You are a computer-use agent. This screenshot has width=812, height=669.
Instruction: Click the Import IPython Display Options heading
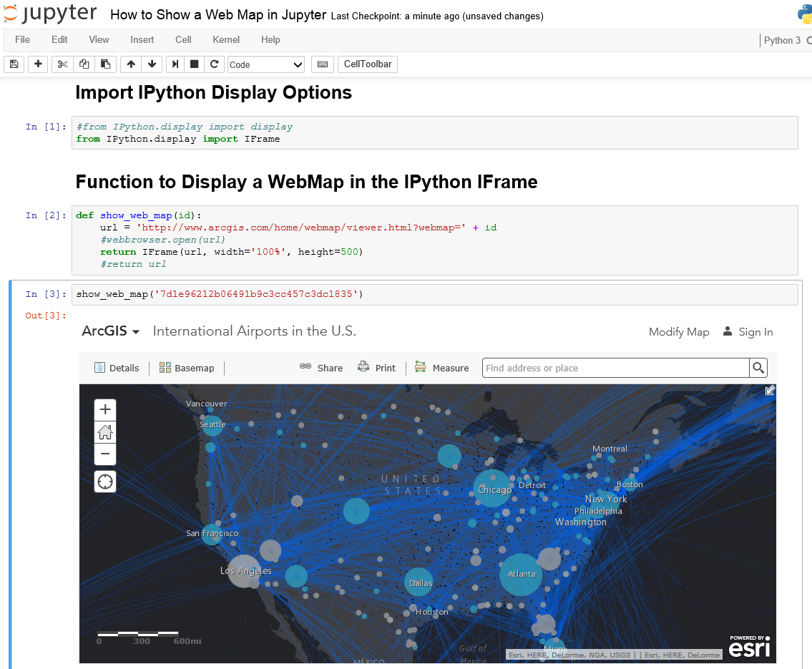coord(213,93)
